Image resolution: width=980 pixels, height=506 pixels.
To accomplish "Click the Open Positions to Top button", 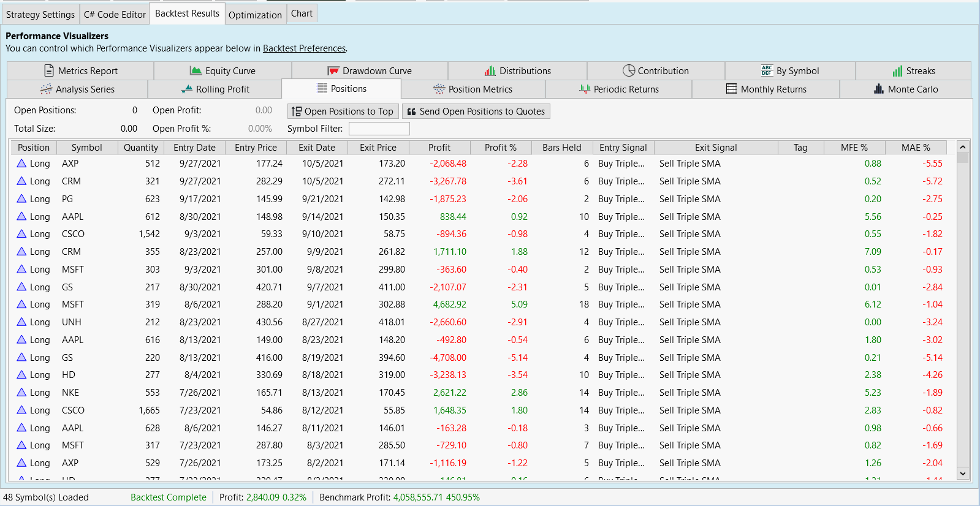I will (343, 111).
